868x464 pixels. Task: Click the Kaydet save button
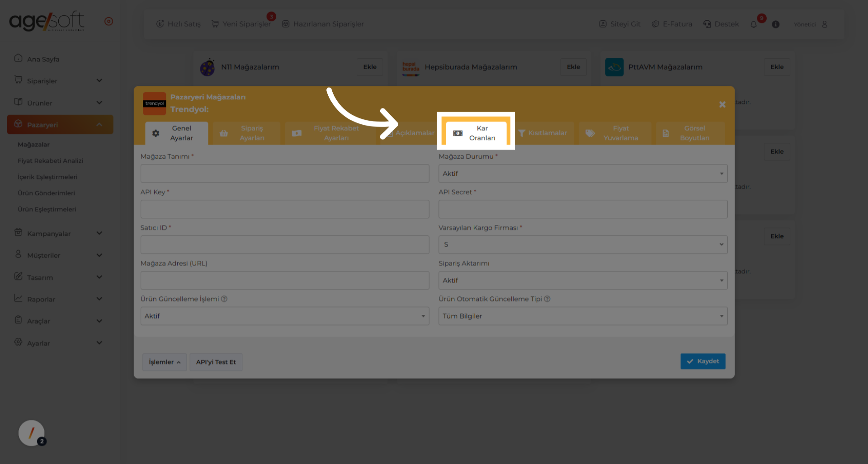coord(703,361)
